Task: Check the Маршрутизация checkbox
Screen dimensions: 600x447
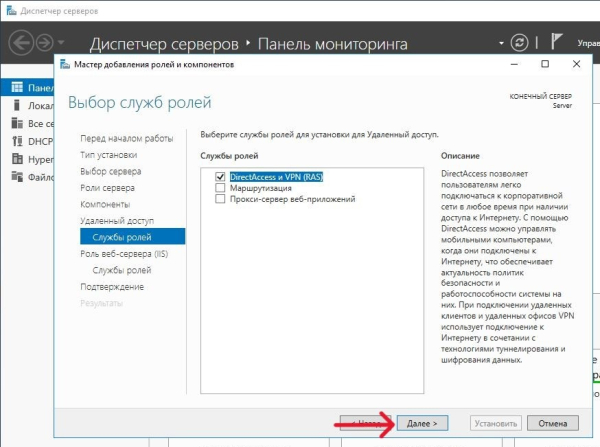Action: (x=220, y=188)
